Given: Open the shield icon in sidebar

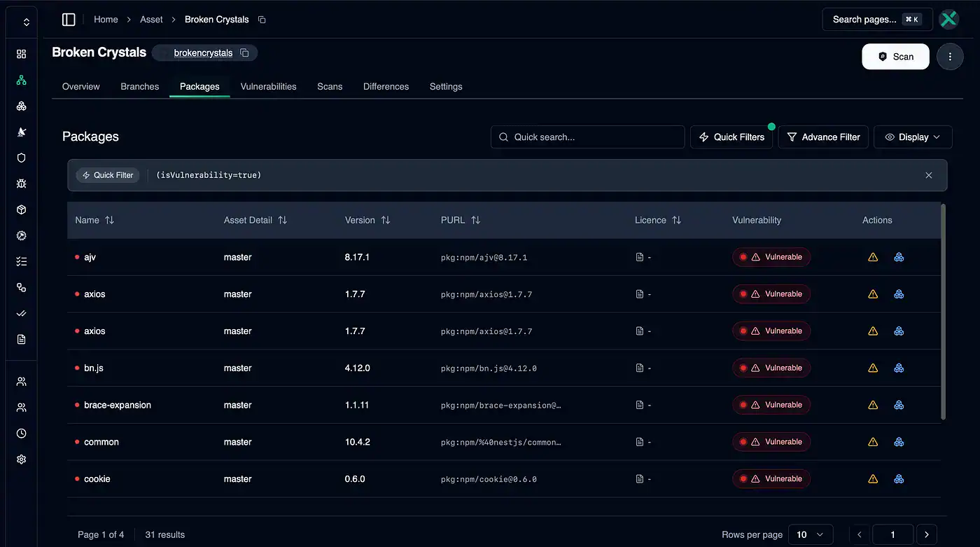Looking at the screenshot, I should coord(21,158).
